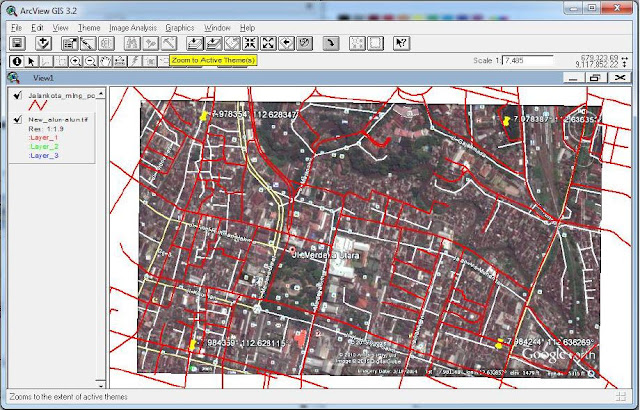640x410 pixels.
Task: Open the Graphics menu
Action: click(x=180, y=28)
